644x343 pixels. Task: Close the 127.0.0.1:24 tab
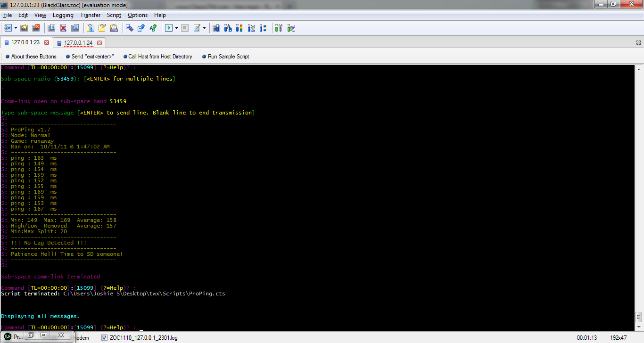(x=99, y=43)
